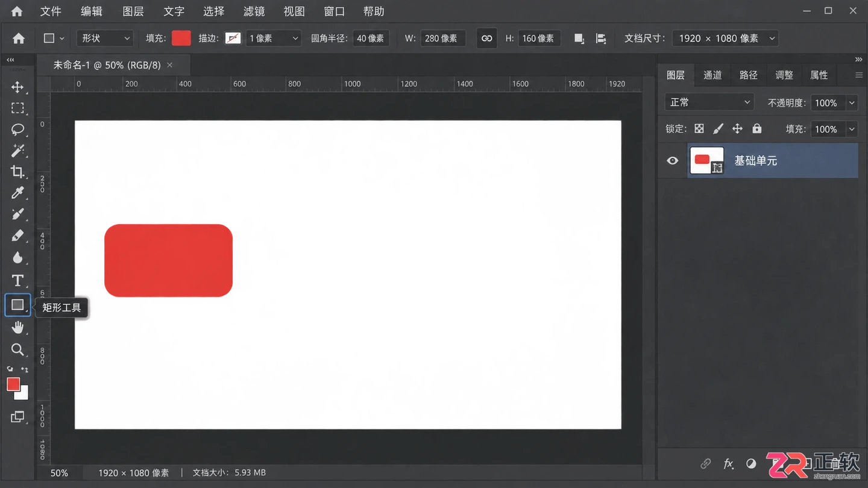Click the home icon in the menu bar
The width and height of the screenshot is (868, 488).
17,11
